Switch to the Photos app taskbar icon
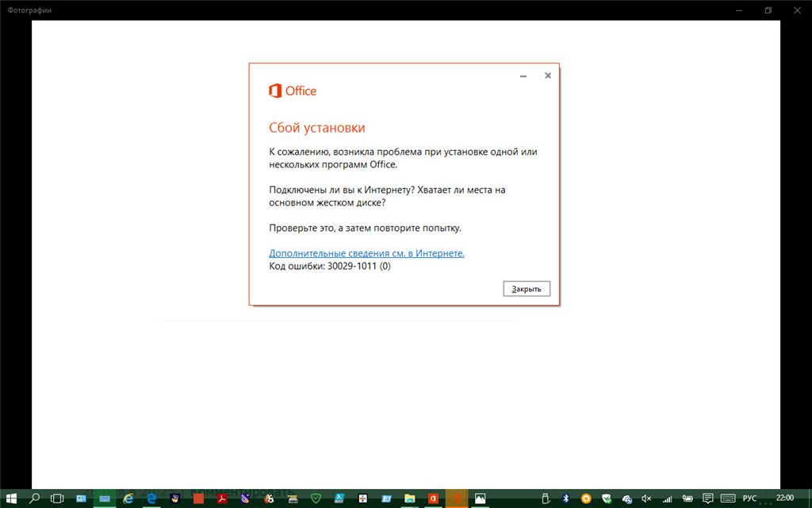This screenshot has width=812, height=508. (480, 498)
